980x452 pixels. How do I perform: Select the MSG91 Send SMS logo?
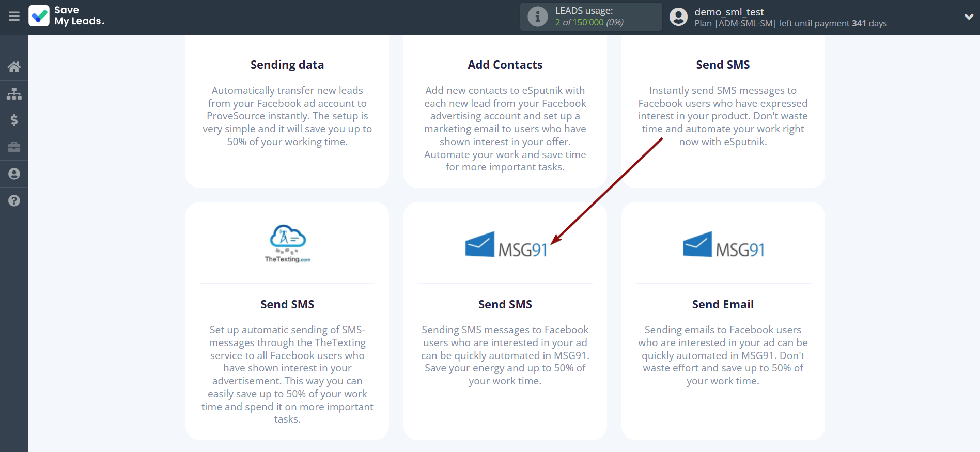point(505,245)
